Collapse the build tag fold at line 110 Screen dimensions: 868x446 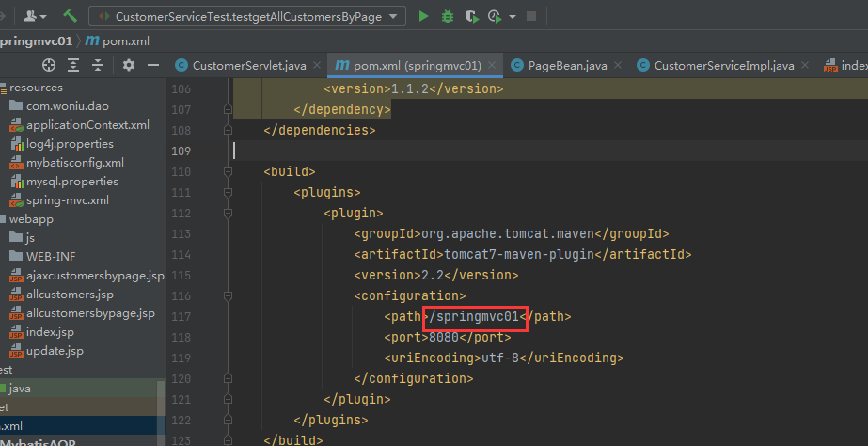coord(228,172)
